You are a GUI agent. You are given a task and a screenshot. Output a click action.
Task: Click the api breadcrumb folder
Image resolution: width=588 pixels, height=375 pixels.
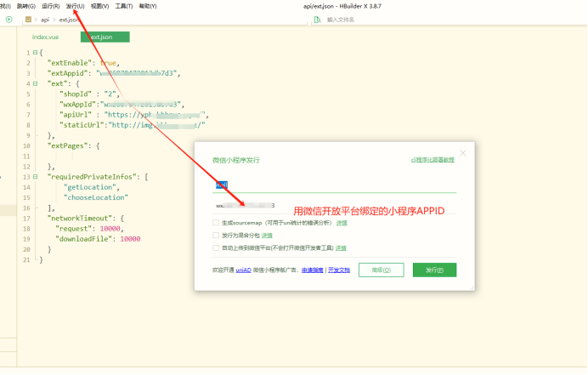point(45,20)
